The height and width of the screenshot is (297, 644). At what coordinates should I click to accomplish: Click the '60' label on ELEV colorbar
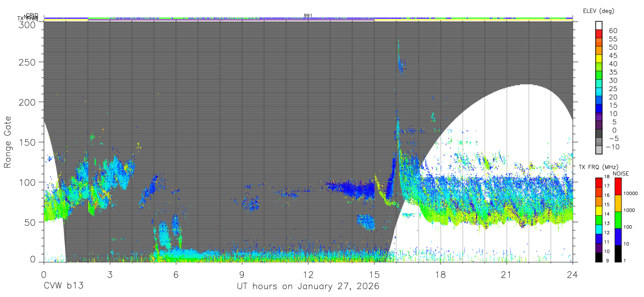tap(613, 31)
